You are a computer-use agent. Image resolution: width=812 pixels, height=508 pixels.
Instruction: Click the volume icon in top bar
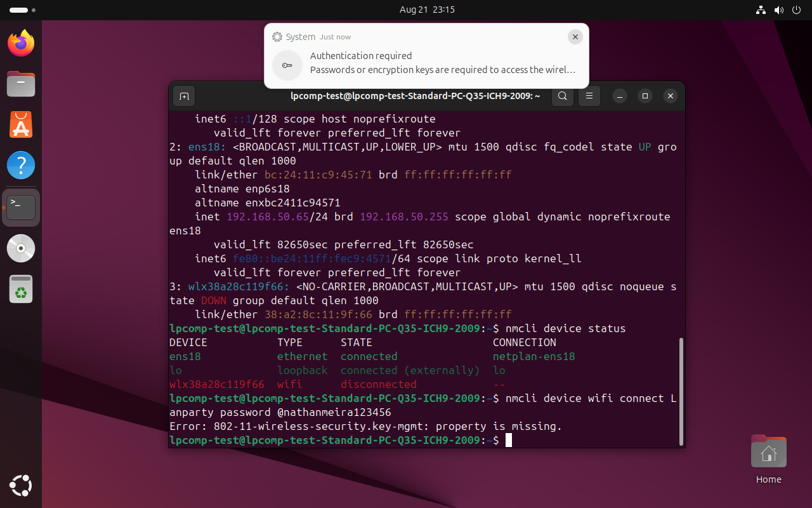point(779,10)
